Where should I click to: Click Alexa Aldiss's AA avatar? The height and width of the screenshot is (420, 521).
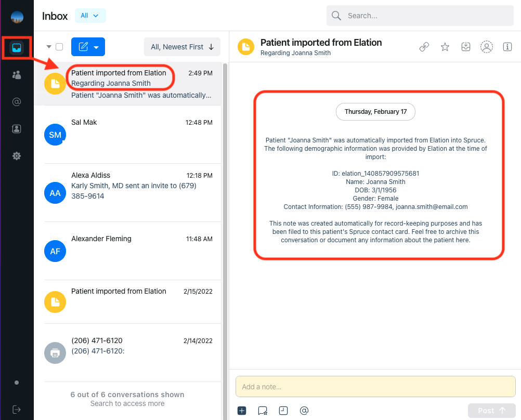click(55, 193)
